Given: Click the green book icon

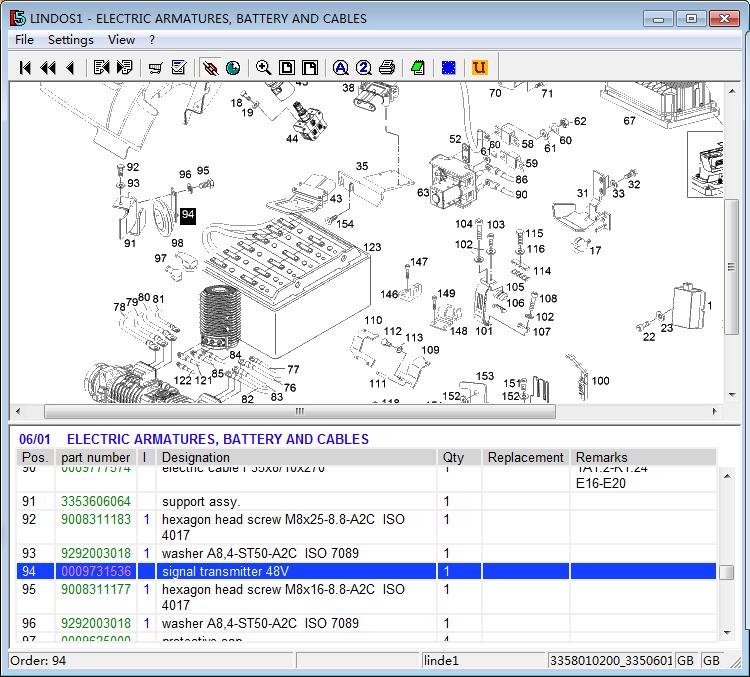Looking at the screenshot, I should [418, 68].
